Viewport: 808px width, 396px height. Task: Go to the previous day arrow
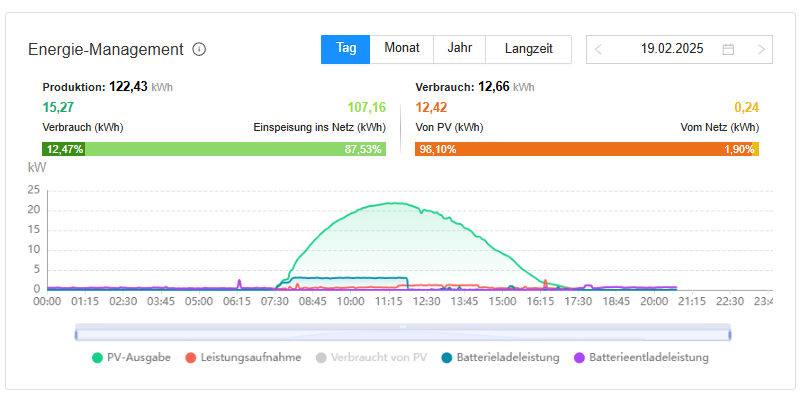point(598,50)
